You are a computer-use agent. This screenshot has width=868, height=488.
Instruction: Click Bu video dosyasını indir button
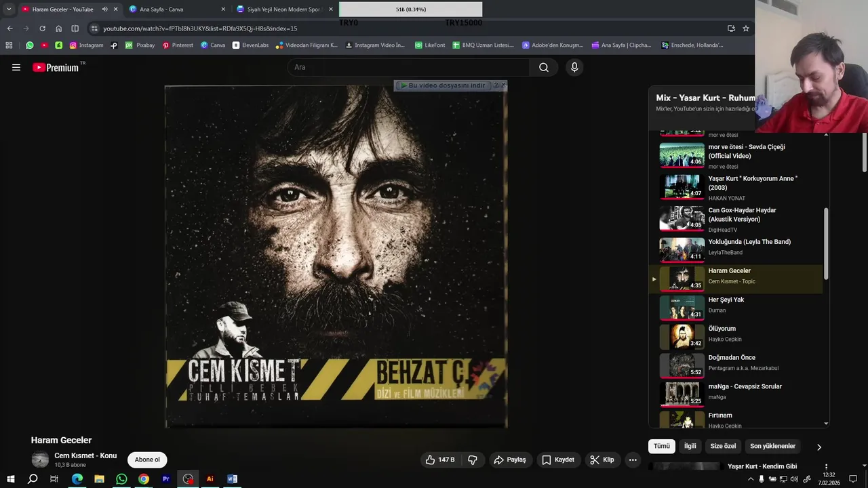click(x=442, y=85)
